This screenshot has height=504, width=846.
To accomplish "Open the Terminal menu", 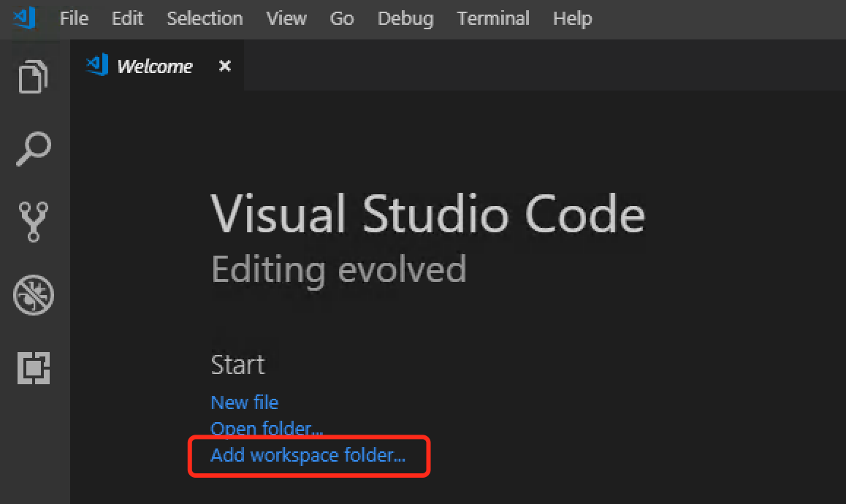I will 493,18.
